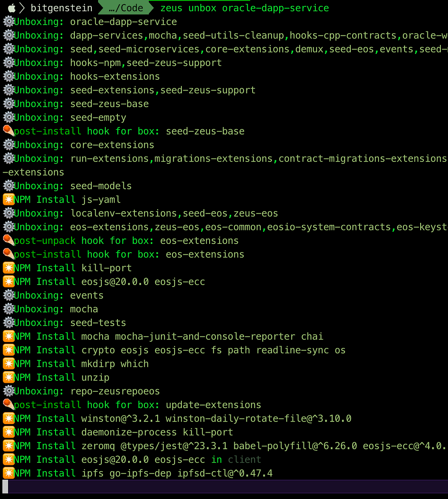
Task: Click the asterisk icon next to "NPM Install js-yaml"
Action: [x=8, y=200]
